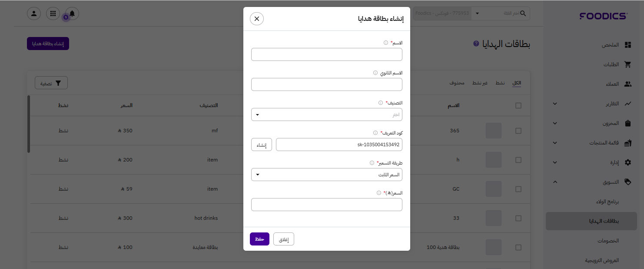This screenshot has height=269, width=644.
Task: Expand the التقارير sidebar section
Action: pos(555,104)
